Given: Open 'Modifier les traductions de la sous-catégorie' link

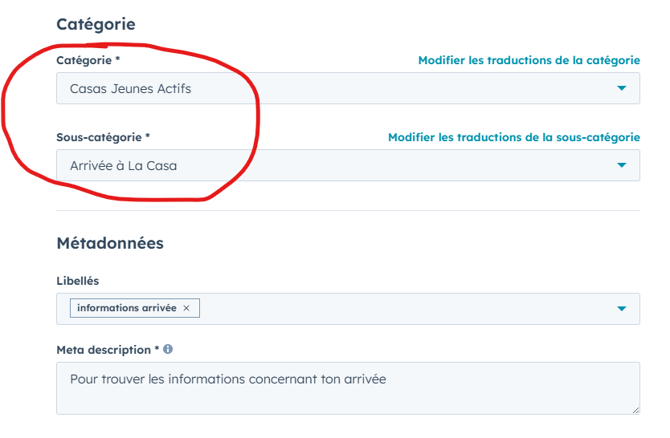Looking at the screenshot, I should 513,137.
